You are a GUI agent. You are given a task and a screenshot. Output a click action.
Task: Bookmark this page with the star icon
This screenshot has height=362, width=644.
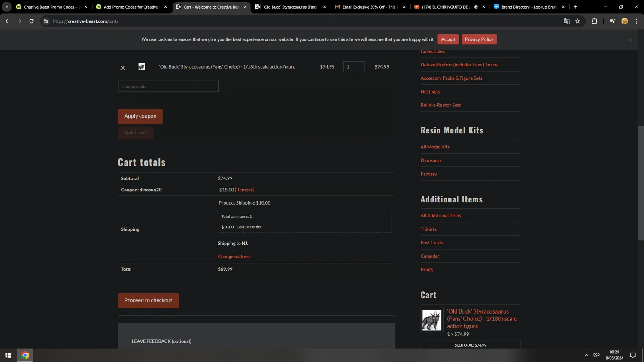pos(578,21)
